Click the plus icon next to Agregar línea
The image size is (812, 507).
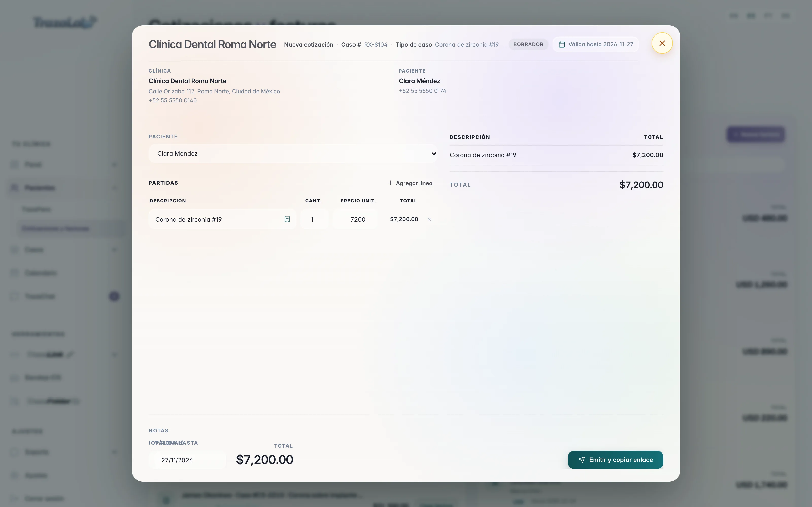coord(390,183)
